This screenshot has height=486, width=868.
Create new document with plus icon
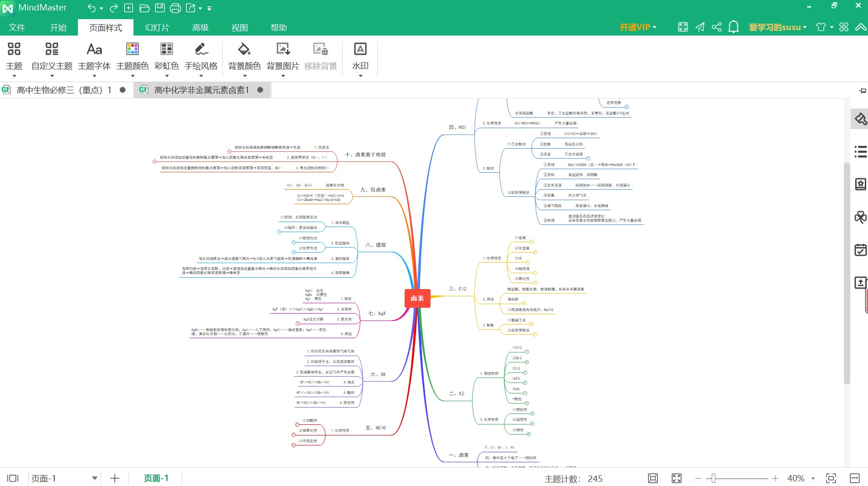[x=129, y=8]
